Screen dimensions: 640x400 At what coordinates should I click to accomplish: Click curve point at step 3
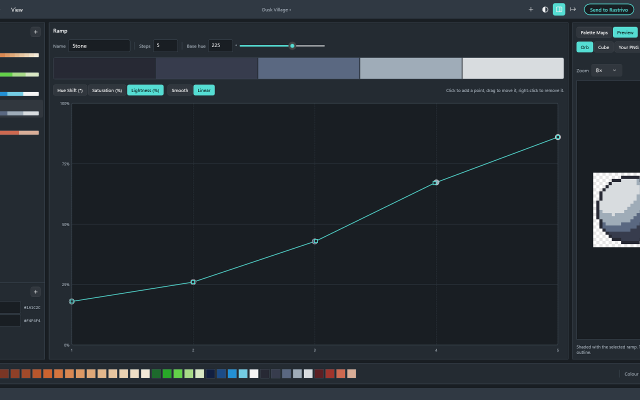pyautogui.click(x=315, y=241)
